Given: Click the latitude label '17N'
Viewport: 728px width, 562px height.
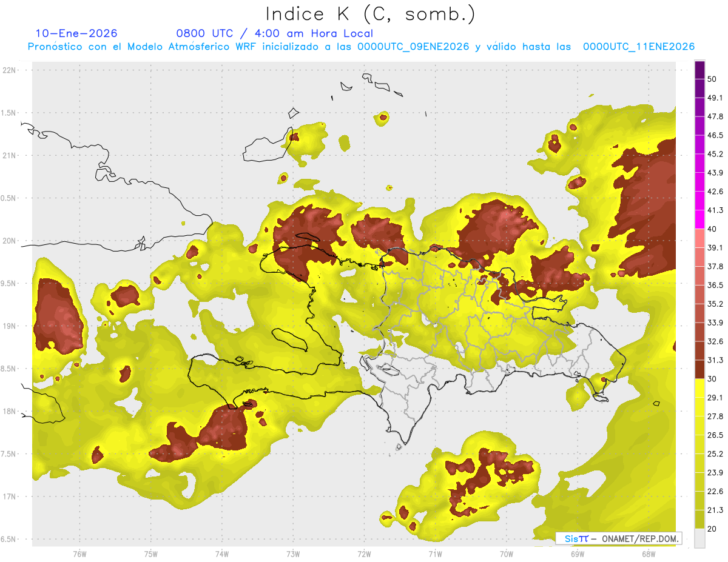Looking at the screenshot, I should pos(8,497).
